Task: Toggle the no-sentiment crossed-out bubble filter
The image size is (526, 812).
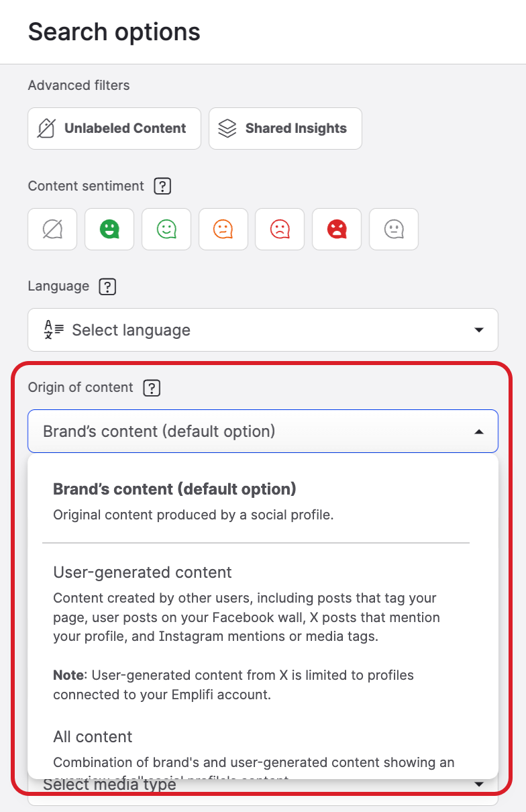Action: coord(52,230)
